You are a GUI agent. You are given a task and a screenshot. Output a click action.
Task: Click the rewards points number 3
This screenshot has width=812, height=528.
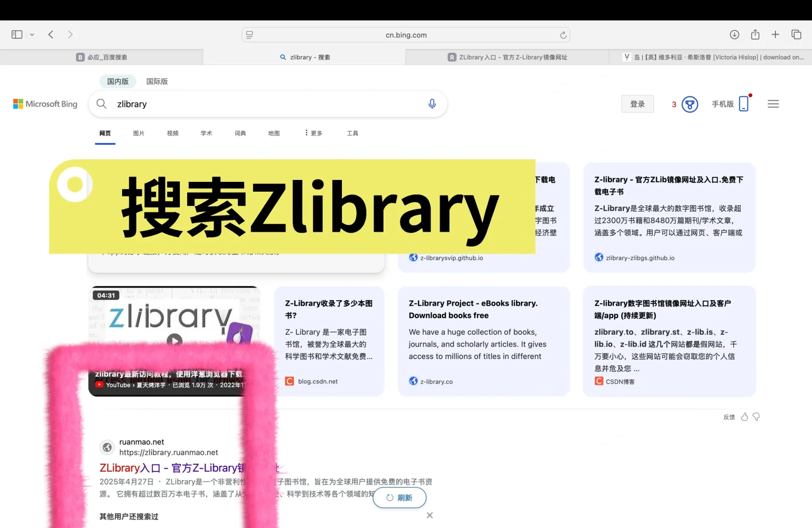coord(674,105)
